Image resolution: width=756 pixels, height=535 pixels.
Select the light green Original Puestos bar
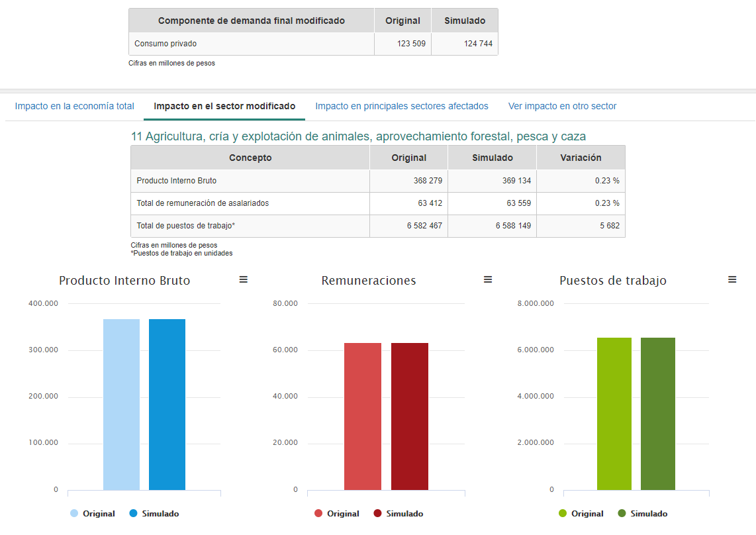pyautogui.click(x=614, y=414)
